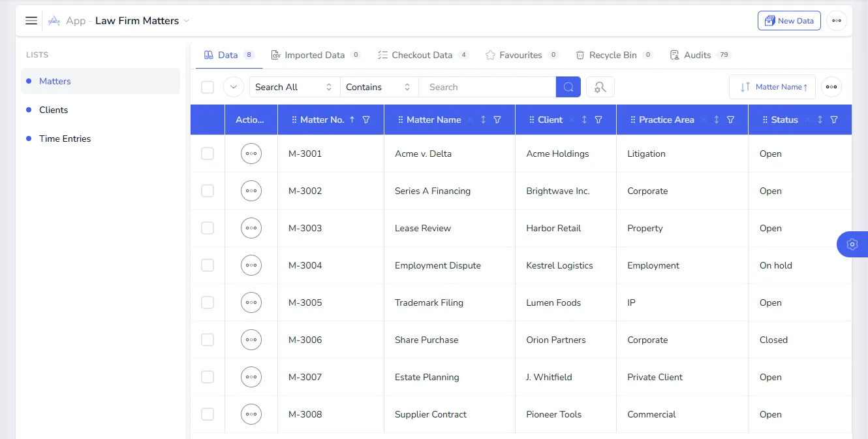Click the App logo icon
Screen dimensions: 868x439
click(x=54, y=21)
